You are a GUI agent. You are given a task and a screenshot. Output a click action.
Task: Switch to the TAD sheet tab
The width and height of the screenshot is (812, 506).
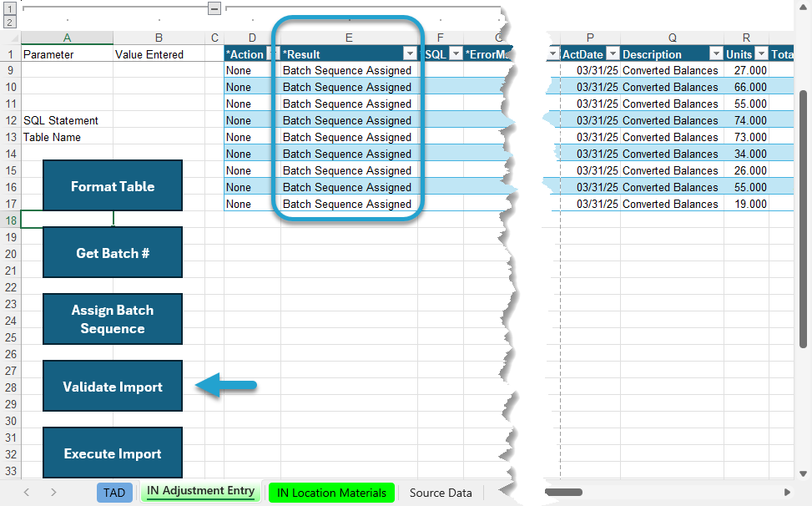coord(114,493)
